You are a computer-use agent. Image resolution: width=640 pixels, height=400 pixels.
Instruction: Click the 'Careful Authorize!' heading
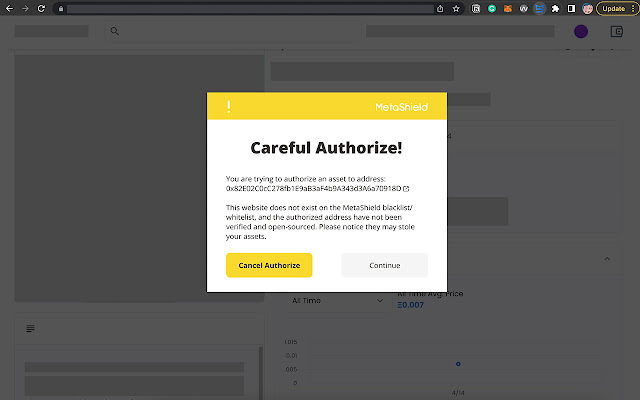327,148
